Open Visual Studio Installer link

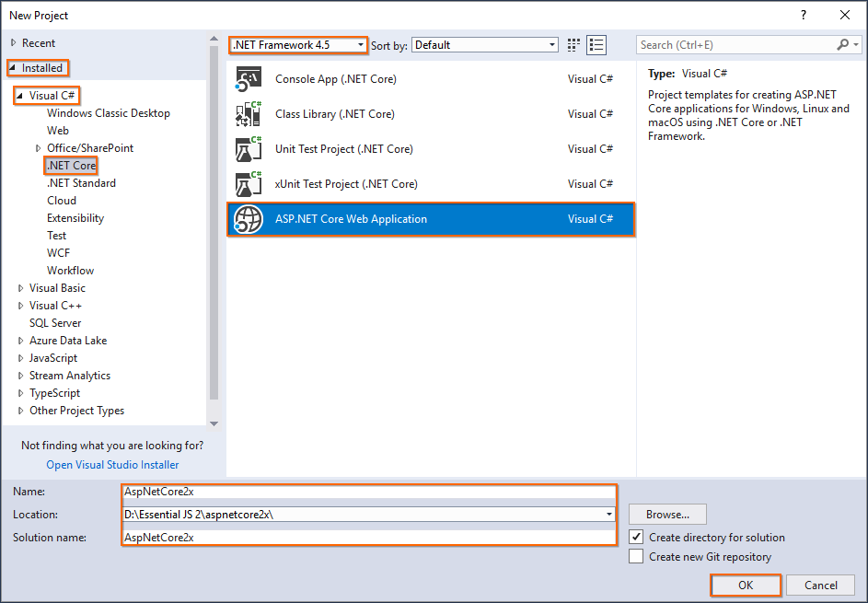point(112,465)
